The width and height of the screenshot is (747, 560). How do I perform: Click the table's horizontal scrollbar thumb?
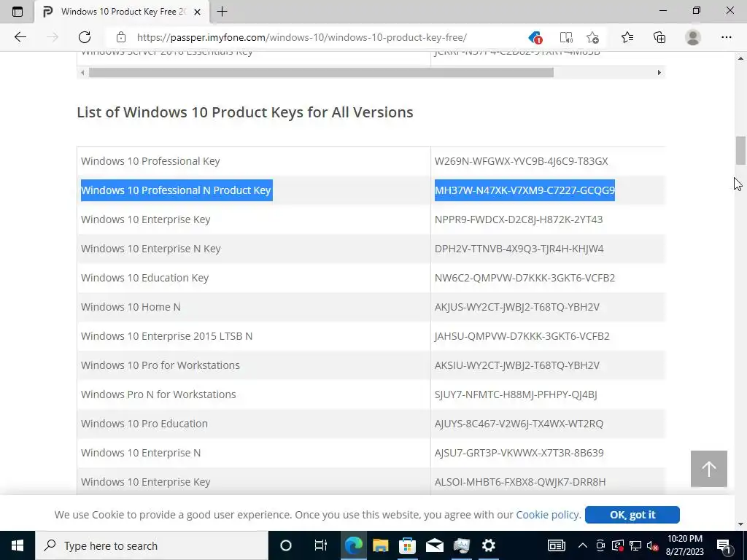pyautogui.click(x=321, y=73)
